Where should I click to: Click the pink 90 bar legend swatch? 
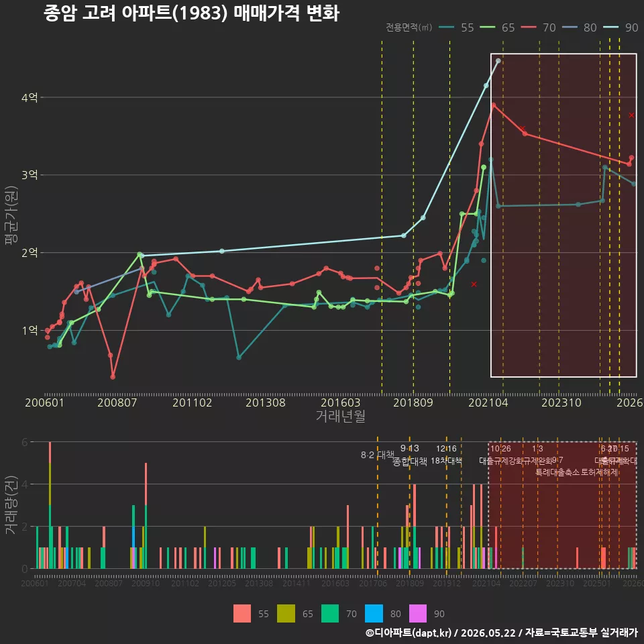point(418,614)
